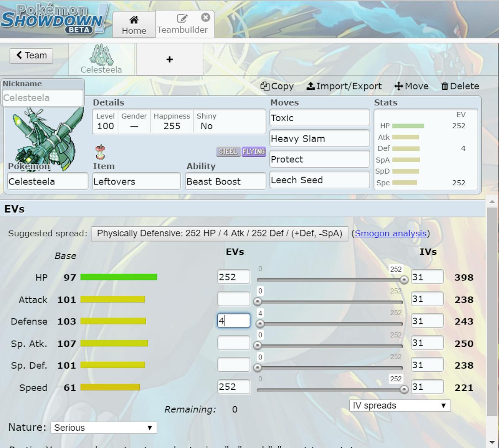Click the Defense IV input field
The height and width of the screenshot is (448, 499).
427,321
